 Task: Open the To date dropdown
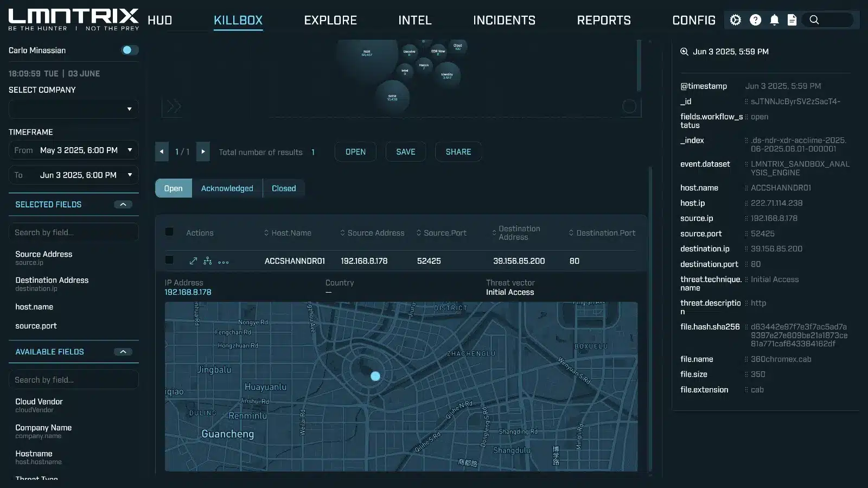[74, 175]
